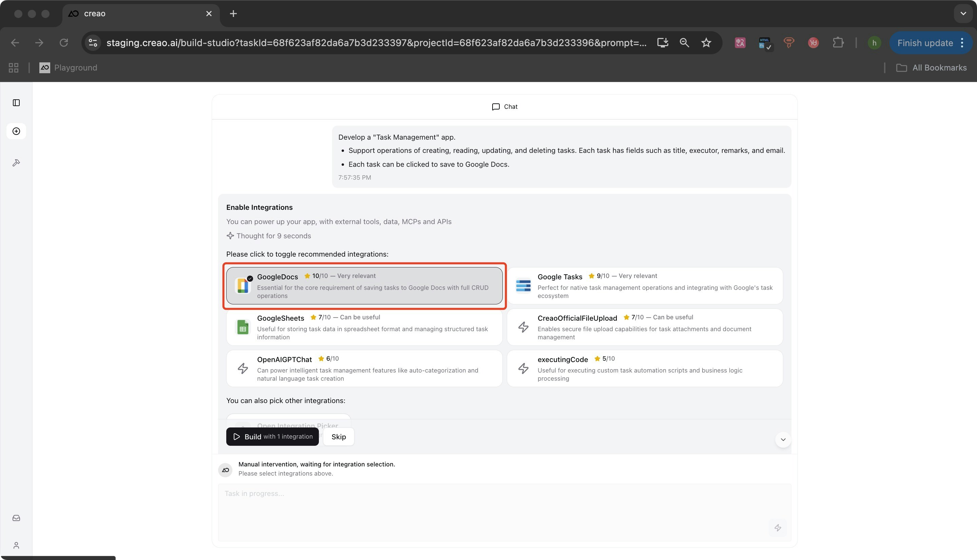Click the new project plus icon
The height and width of the screenshot is (560, 977).
16,131
